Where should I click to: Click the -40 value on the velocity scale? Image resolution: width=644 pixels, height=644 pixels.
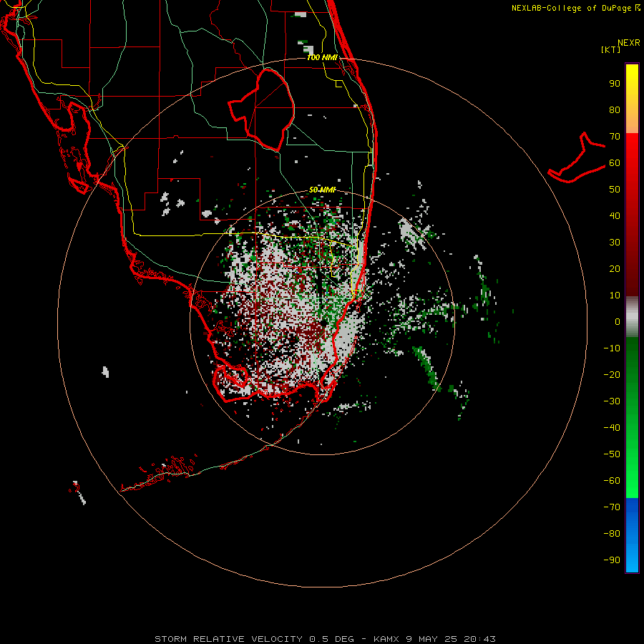(x=612, y=428)
